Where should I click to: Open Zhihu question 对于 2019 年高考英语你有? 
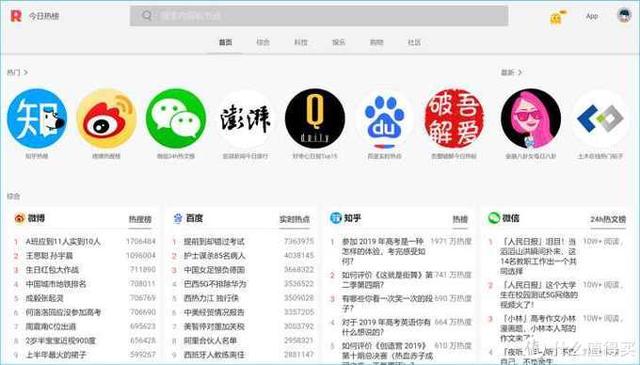click(386, 327)
